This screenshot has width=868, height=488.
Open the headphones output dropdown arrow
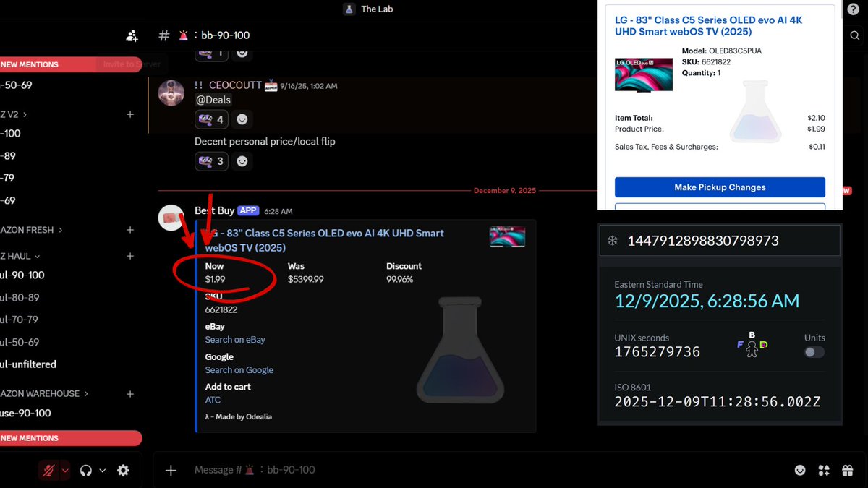[102, 471]
